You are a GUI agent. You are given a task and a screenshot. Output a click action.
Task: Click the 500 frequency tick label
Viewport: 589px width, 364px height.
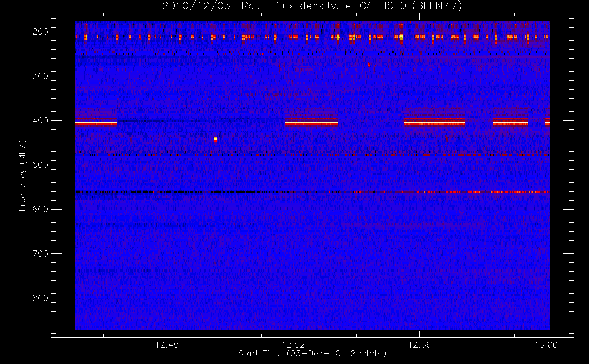tap(40, 165)
